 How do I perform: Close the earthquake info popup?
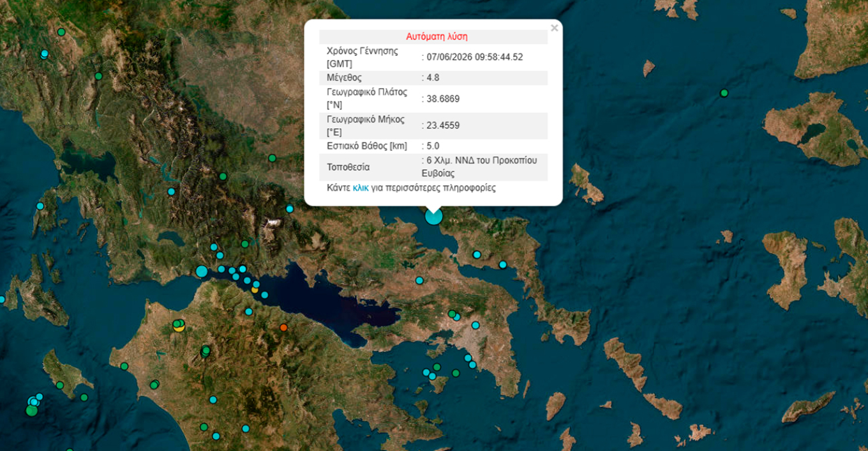pos(554,27)
